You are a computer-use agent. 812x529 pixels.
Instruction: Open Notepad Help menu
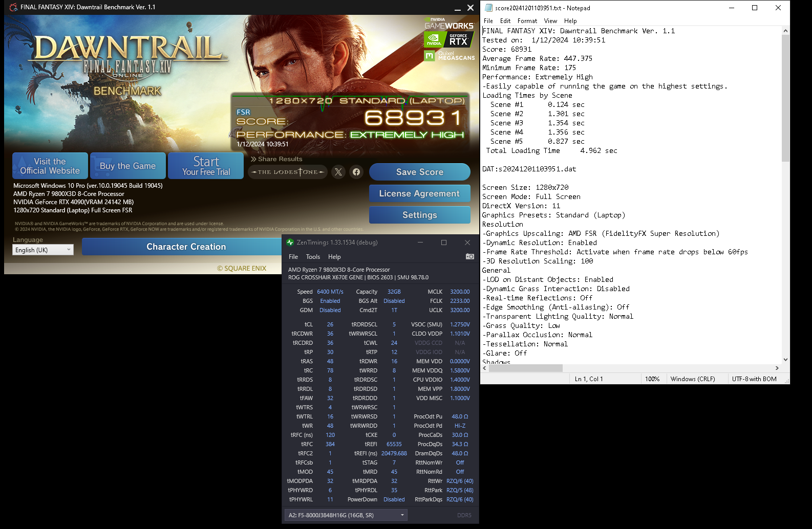pos(570,21)
